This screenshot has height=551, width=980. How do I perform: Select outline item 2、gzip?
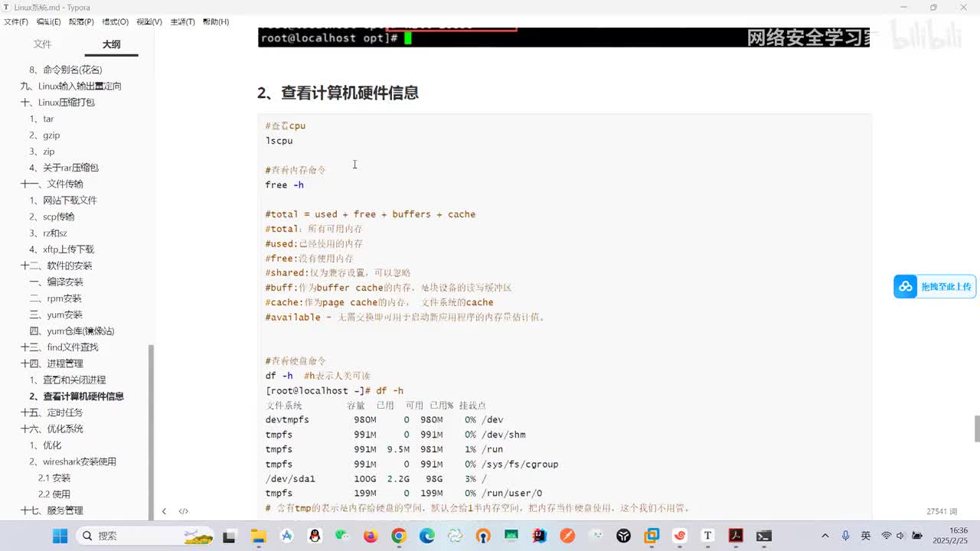[44, 135]
